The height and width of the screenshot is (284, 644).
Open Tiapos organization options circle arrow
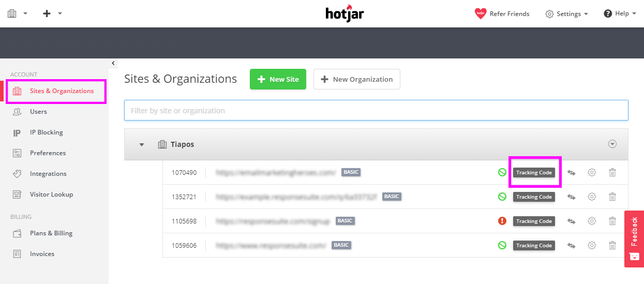612,144
